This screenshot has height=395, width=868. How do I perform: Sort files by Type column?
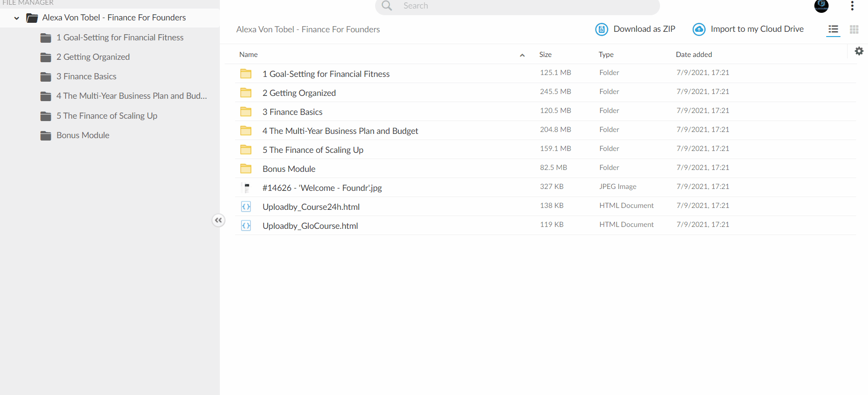(x=606, y=55)
